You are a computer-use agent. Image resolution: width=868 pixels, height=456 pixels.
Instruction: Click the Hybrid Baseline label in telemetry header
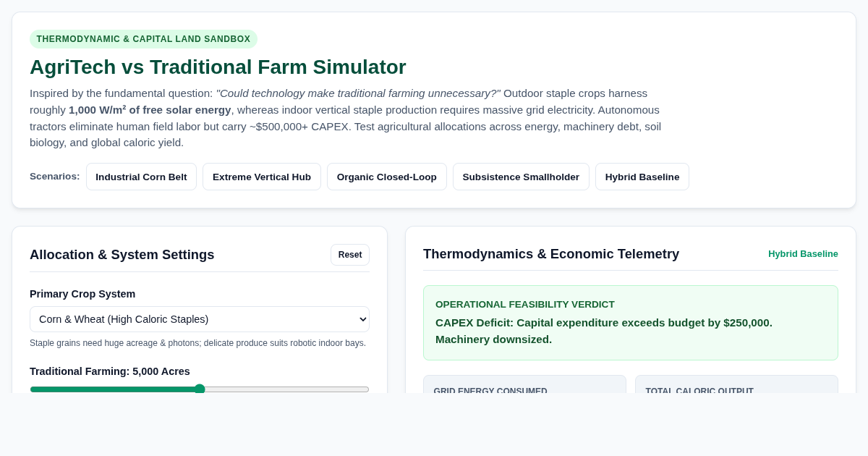pyautogui.click(x=803, y=254)
